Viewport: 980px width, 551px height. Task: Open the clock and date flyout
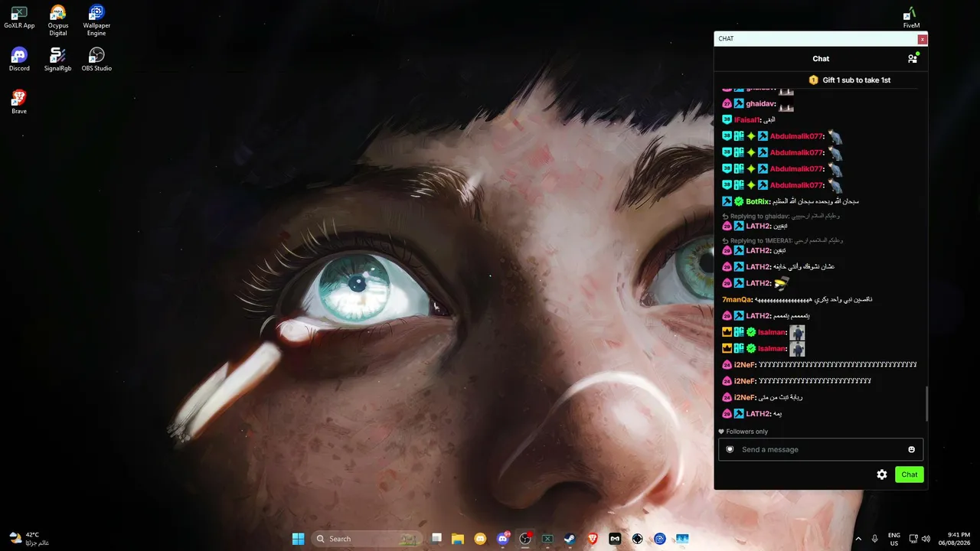(954, 539)
